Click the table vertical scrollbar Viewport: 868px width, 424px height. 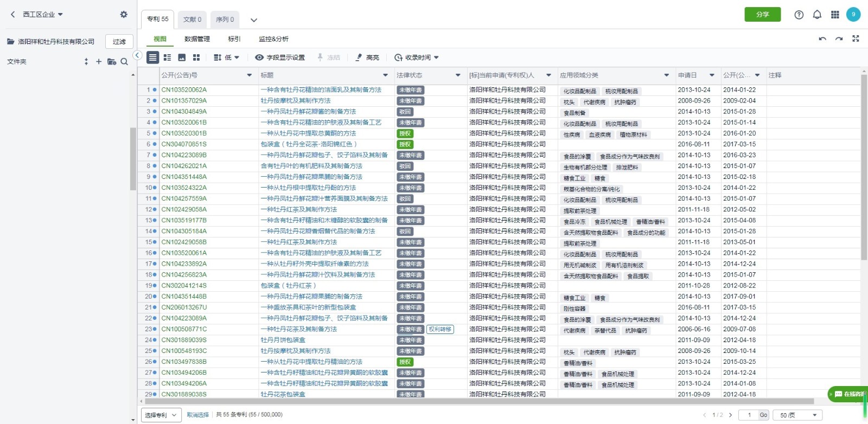(x=864, y=167)
